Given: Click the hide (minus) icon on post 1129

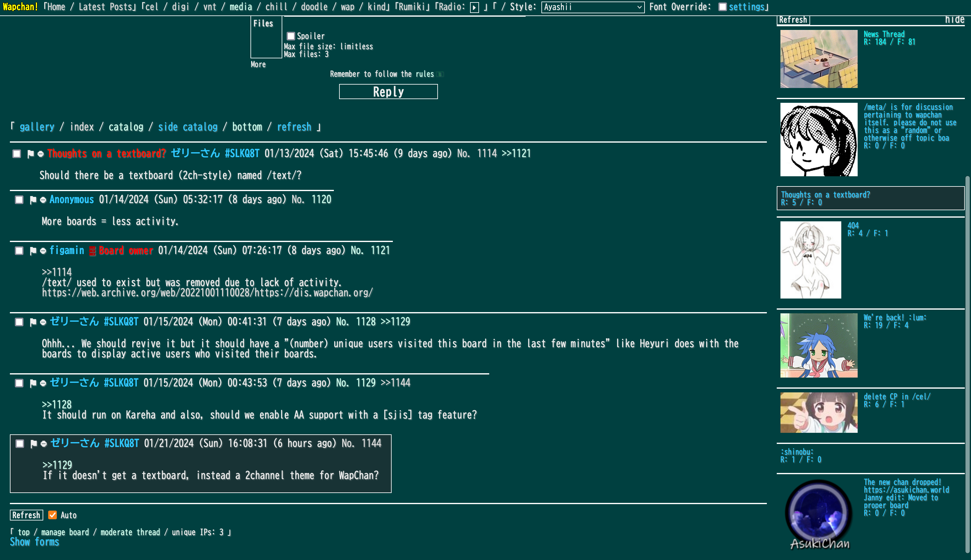Looking at the screenshot, I should (43, 383).
